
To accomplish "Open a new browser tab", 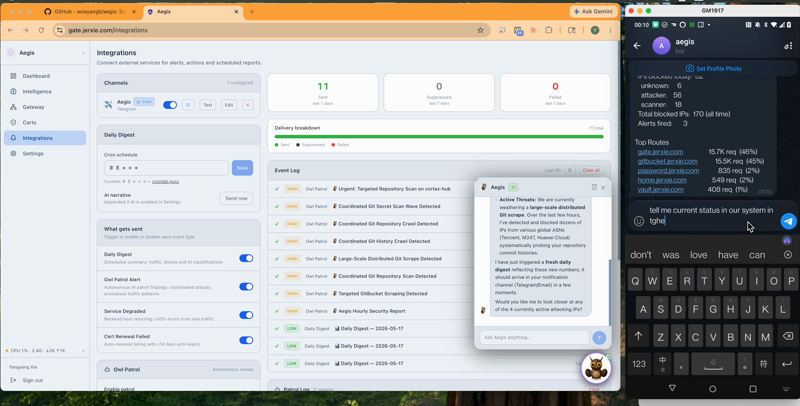I will pyautogui.click(x=252, y=11).
